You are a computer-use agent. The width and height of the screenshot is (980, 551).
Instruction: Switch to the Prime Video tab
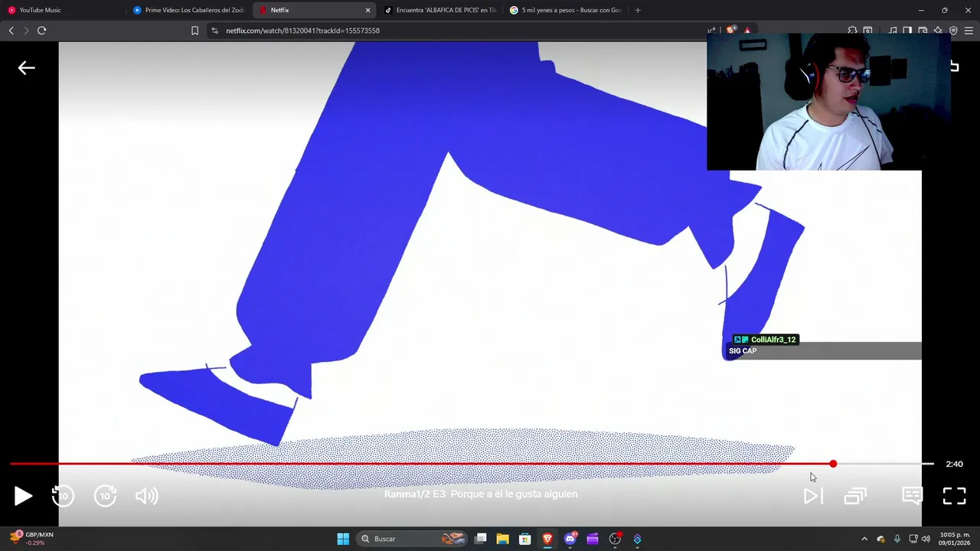click(188, 10)
